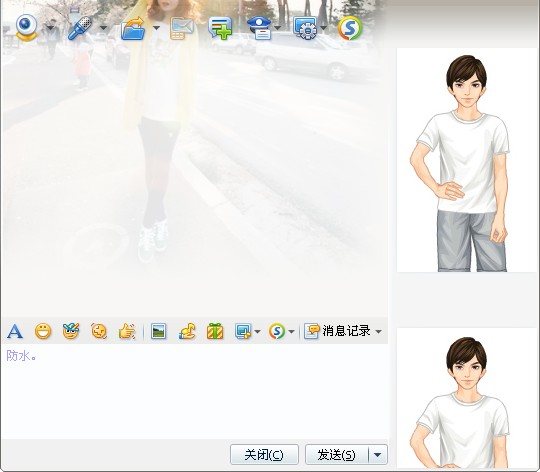Create a discussion group with plus icon
540x472 pixels.
click(x=220, y=29)
